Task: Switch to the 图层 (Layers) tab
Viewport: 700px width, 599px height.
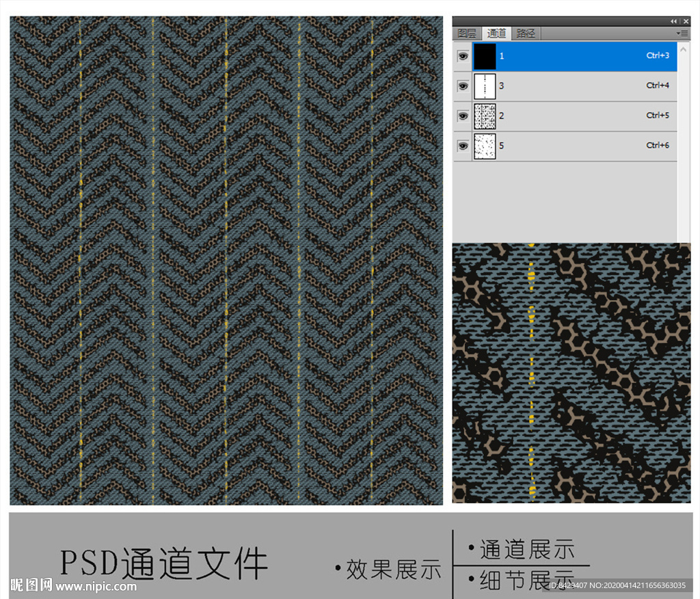Action: 467,34
